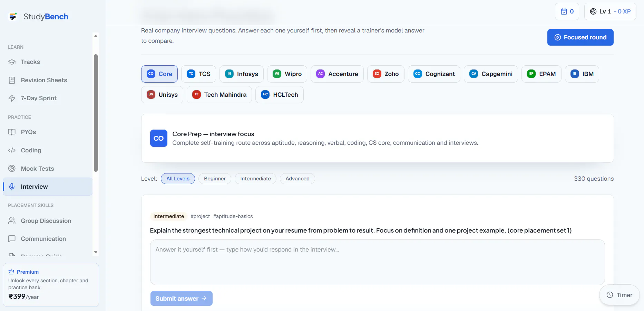Filter questions by Intermediate level
This screenshot has width=644, height=311.
tap(255, 179)
